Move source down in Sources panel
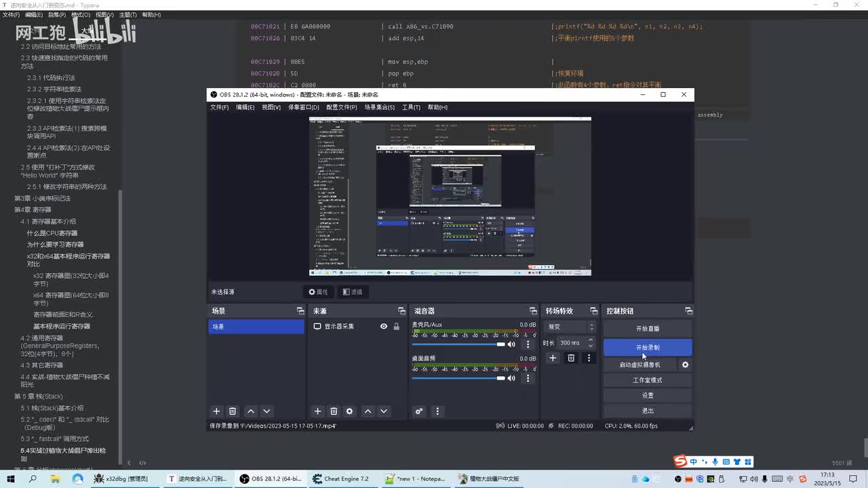Image resolution: width=868 pixels, height=488 pixels. coord(384,411)
